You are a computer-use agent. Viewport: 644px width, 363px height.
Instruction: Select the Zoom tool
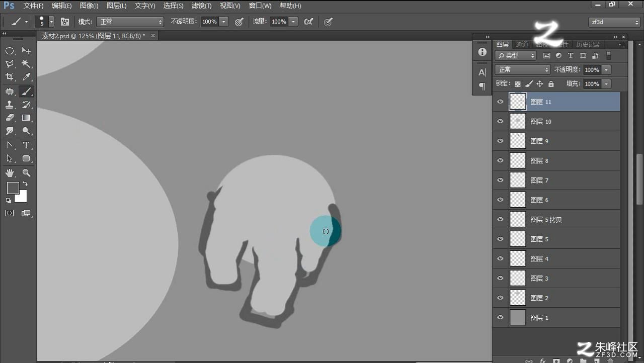(26, 172)
